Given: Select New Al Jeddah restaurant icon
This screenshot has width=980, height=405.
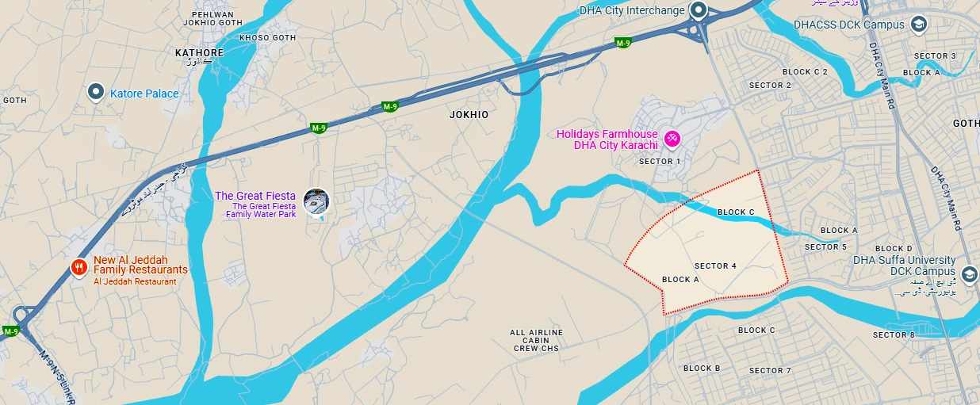Looking at the screenshot, I should [x=78, y=267].
